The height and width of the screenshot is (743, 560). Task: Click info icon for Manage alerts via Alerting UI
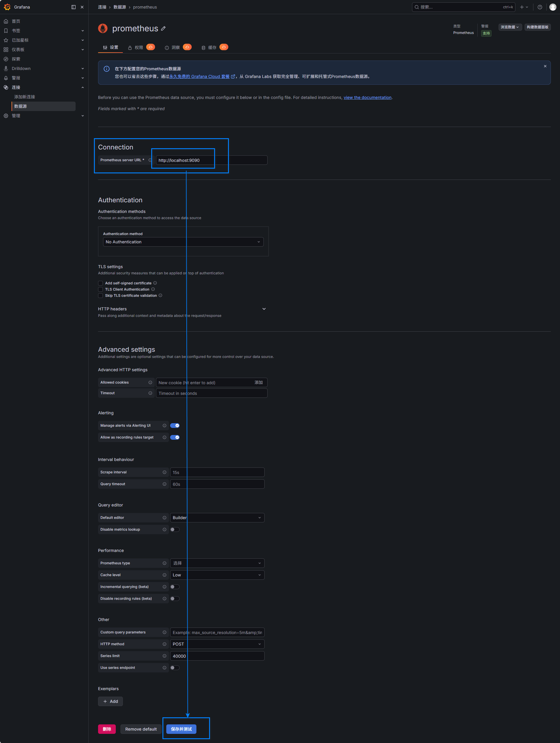[x=164, y=426]
